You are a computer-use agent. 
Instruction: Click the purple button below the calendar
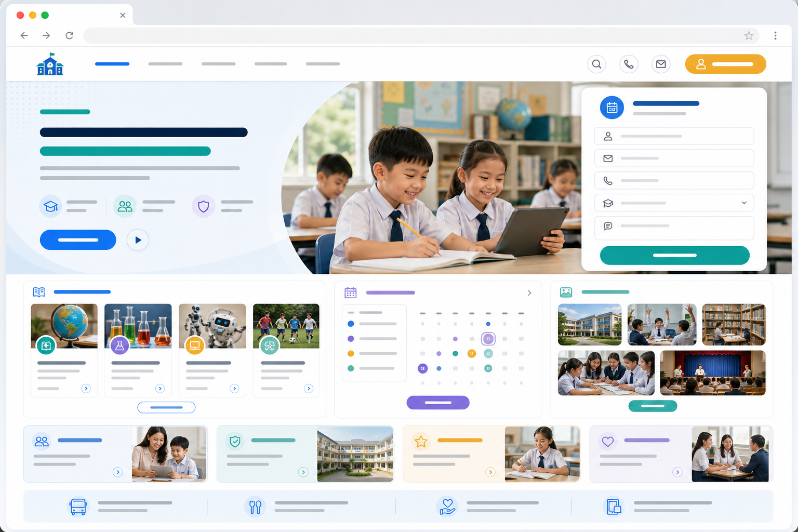[x=438, y=403]
